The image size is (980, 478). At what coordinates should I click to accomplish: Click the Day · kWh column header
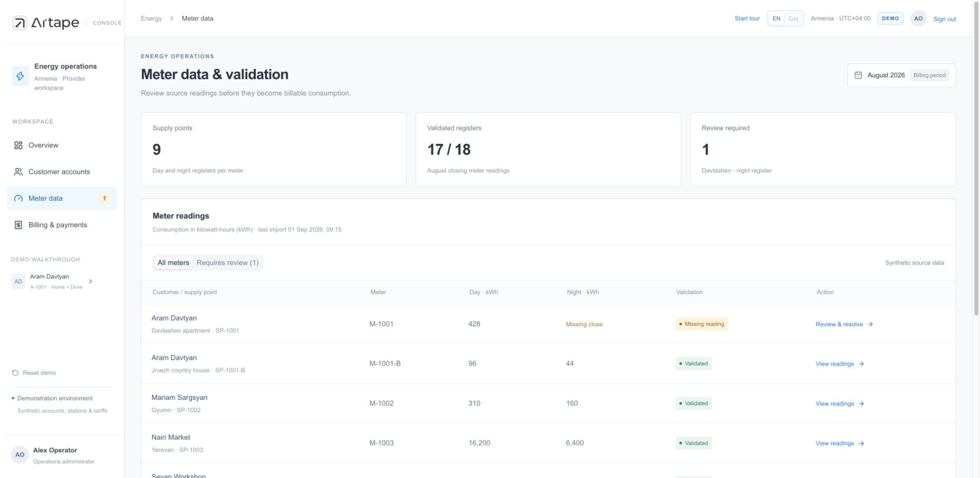(x=484, y=292)
